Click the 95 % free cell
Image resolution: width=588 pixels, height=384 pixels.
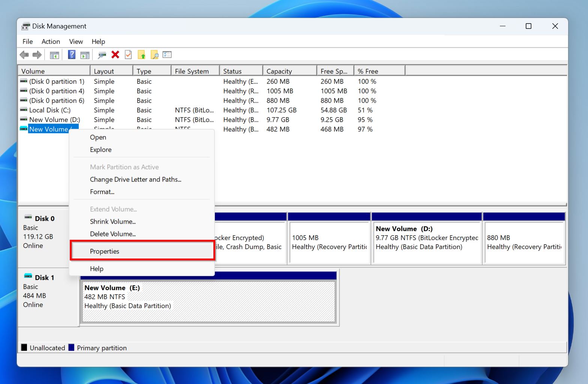point(365,120)
